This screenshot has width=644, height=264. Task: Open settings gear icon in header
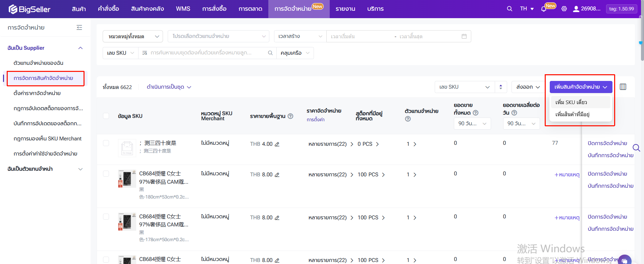(564, 9)
